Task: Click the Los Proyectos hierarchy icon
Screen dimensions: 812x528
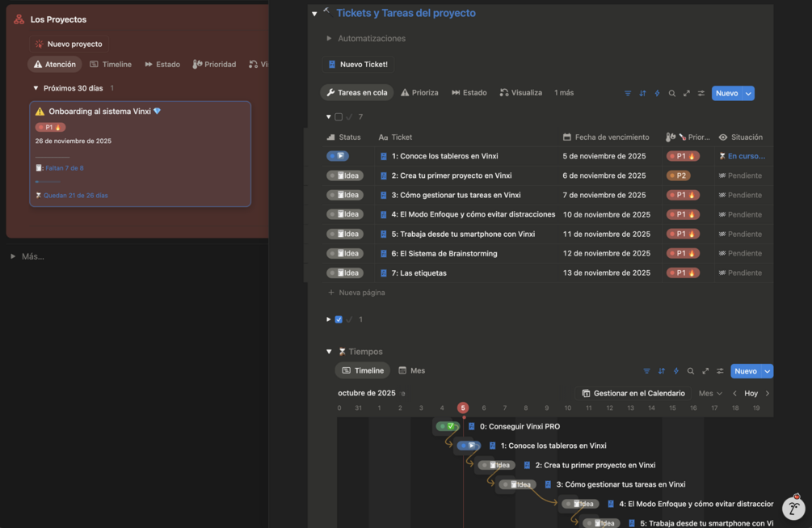Action: 19,19
